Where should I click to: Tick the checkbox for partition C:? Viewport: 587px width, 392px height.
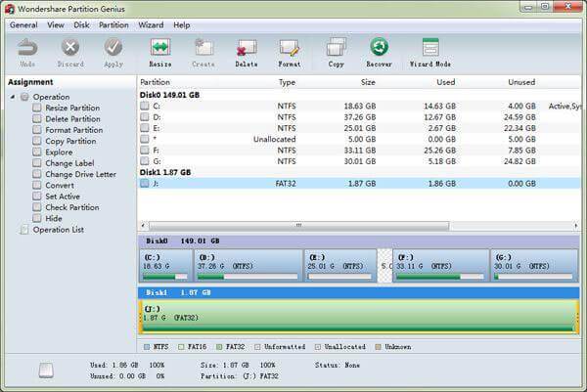[x=145, y=107]
